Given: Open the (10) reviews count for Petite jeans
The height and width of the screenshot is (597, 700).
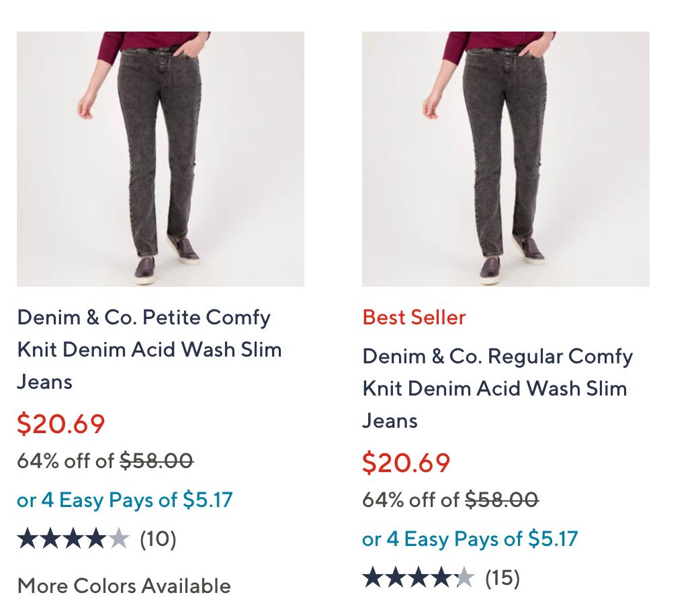Looking at the screenshot, I should click(x=158, y=539).
